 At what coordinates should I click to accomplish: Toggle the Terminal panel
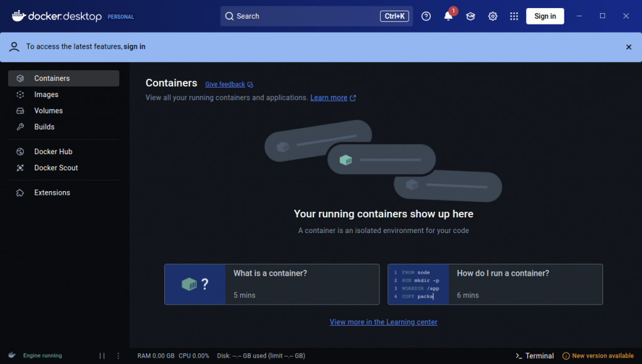coord(534,356)
